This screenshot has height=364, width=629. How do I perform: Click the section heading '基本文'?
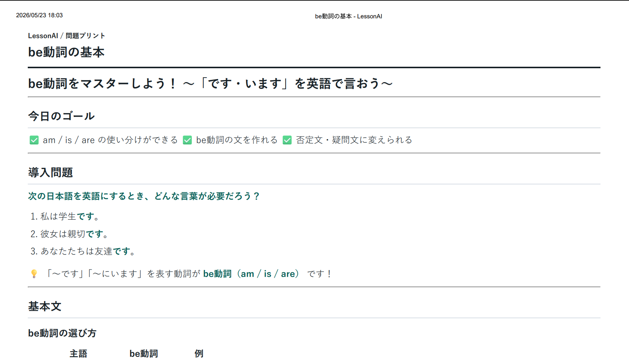point(45,306)
